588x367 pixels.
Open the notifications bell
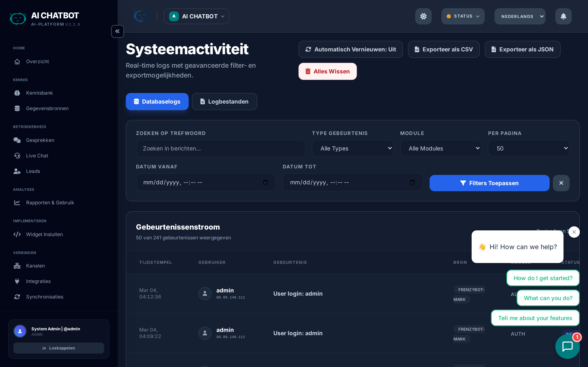coord(563,16)
